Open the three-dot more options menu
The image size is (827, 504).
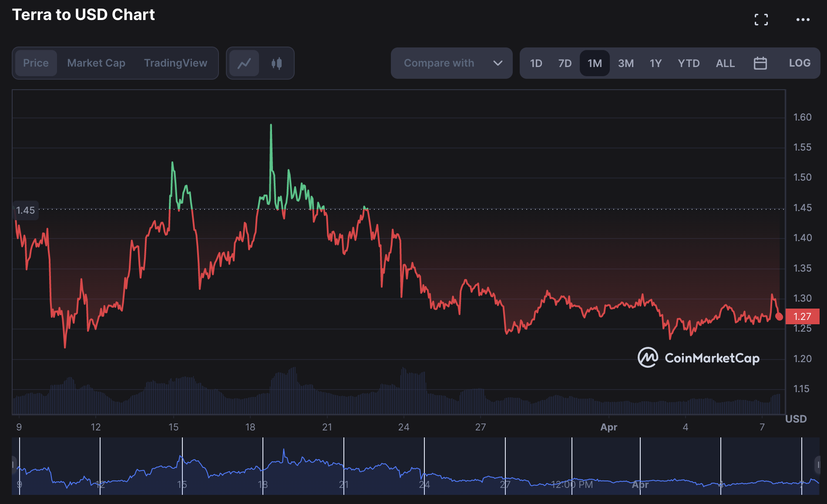click(x=803, y=20)
